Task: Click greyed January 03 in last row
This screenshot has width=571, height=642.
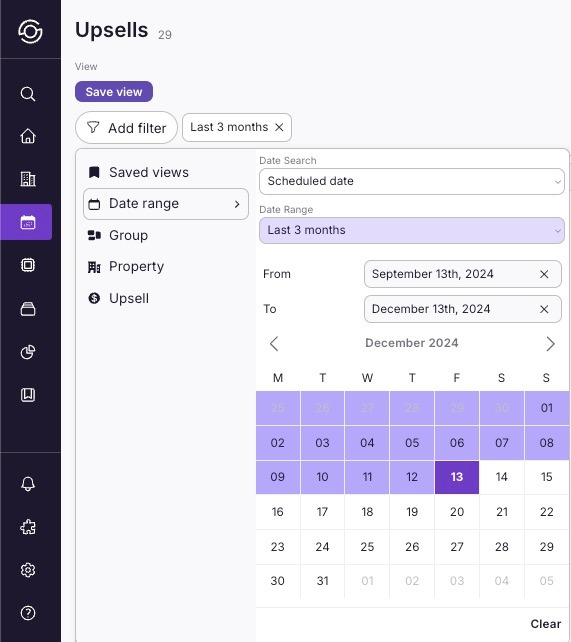Action: coord(457,581)
